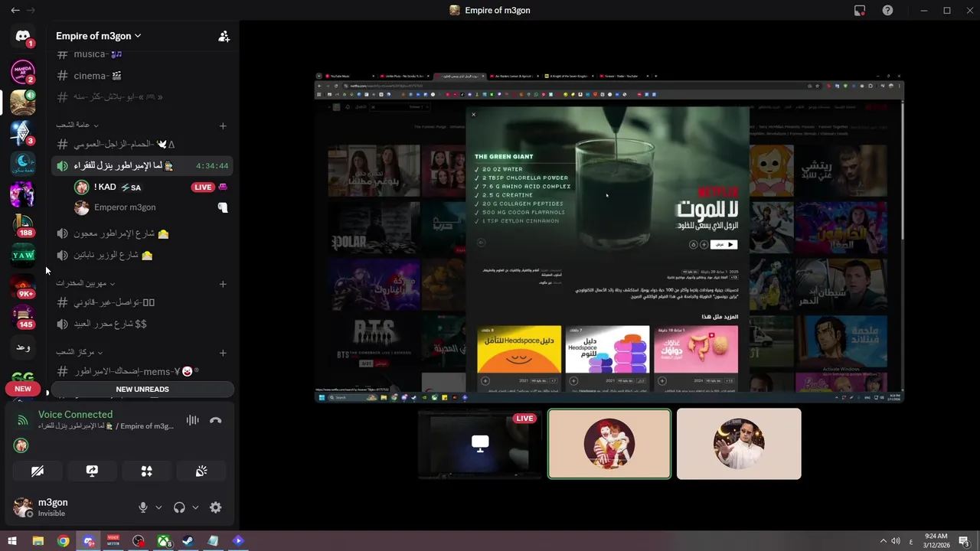This screenshot has height=551, width=980.
Task: Start an activity with the Activities icon
Action: tap(147, 471)
